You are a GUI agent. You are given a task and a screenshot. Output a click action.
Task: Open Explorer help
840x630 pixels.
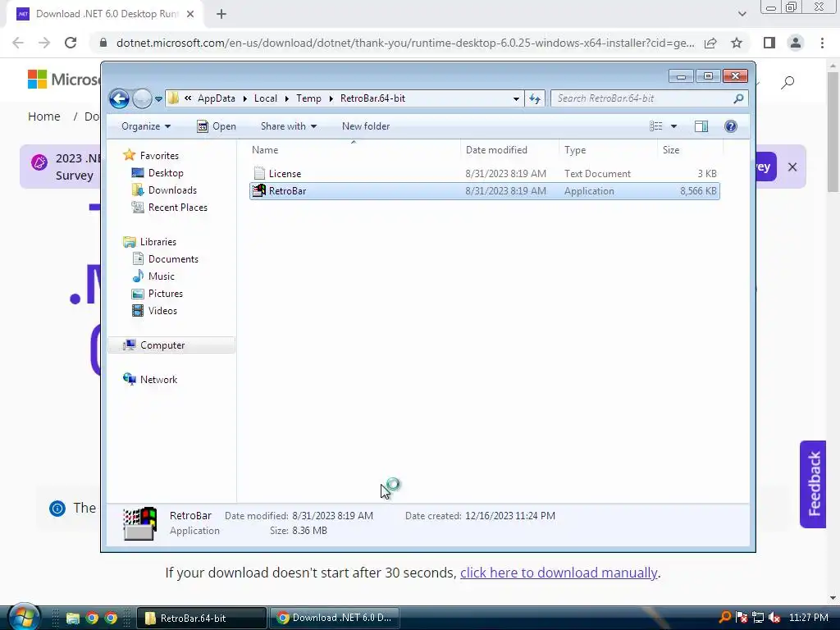[731, 126]
